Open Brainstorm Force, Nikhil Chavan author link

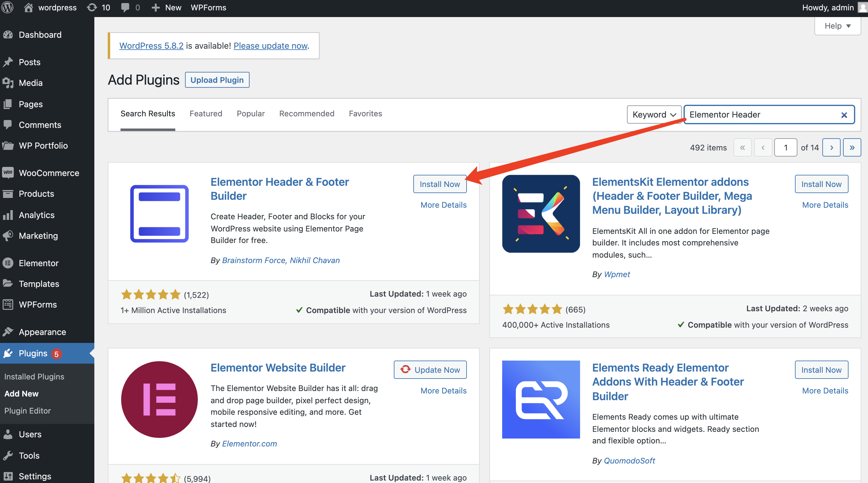point(281,260)
